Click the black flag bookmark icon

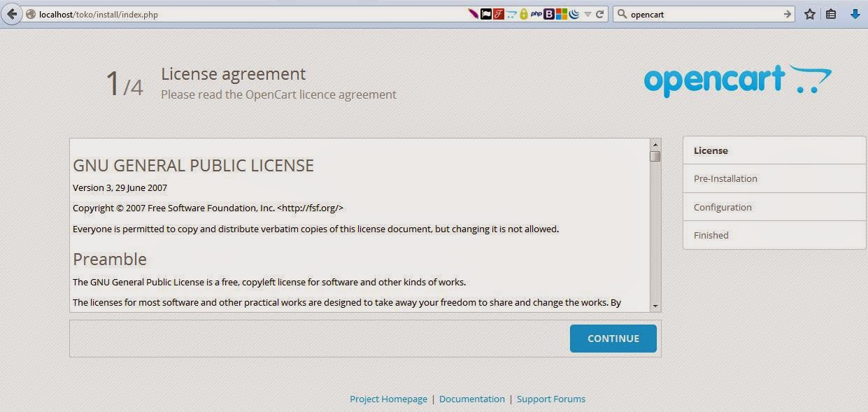[x=486, y=14]
